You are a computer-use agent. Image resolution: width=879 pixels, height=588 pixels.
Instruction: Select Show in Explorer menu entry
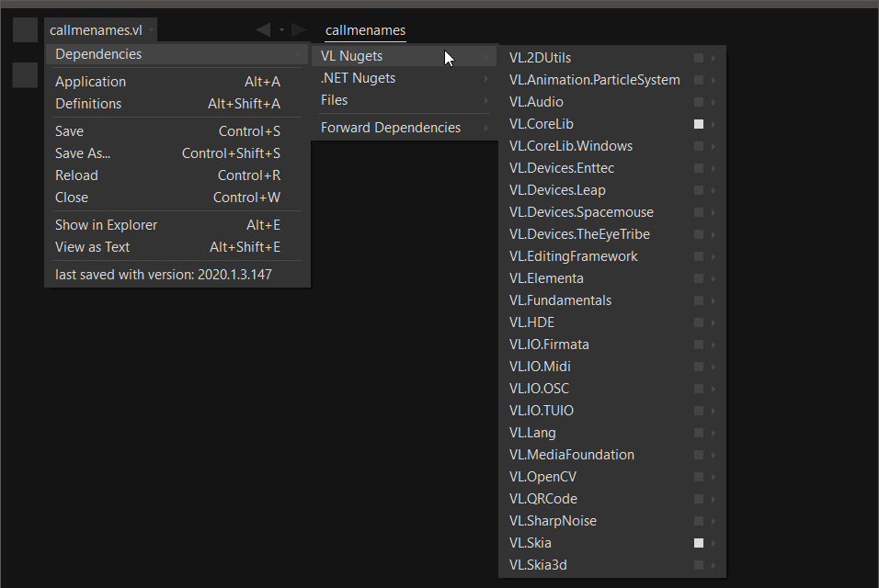click(x=106, y=225)
